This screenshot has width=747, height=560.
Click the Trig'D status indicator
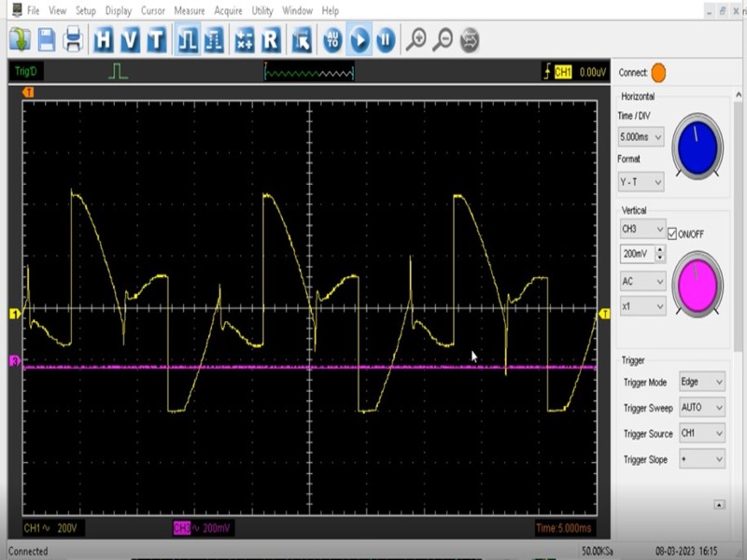[x=26, y=72]
